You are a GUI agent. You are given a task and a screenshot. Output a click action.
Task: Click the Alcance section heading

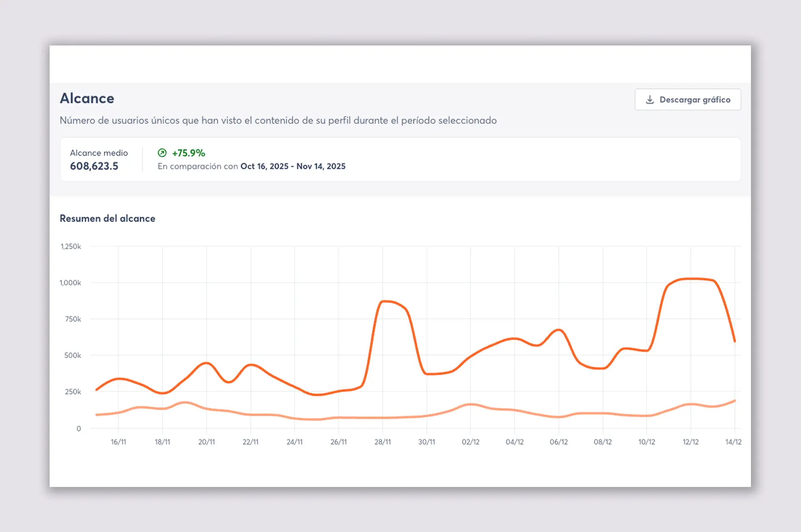pos(87,98)
